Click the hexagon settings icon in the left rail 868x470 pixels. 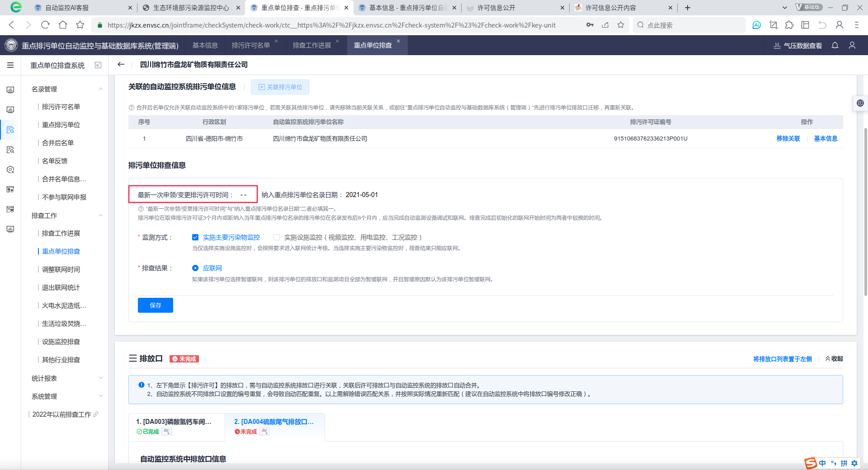[x=10, y=169]
